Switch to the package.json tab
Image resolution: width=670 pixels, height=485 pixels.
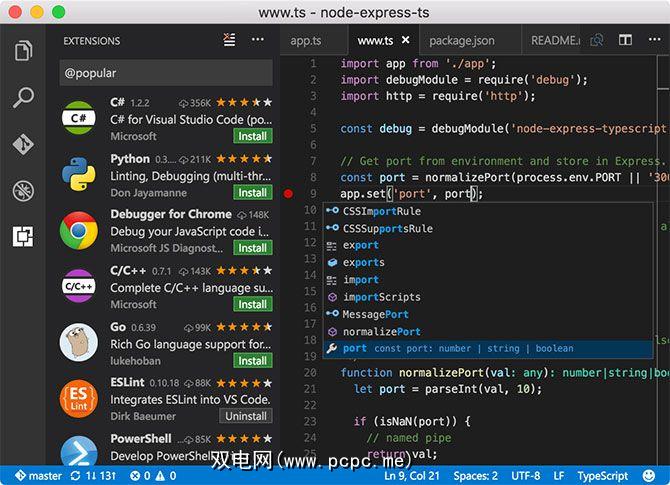(464, 41)
